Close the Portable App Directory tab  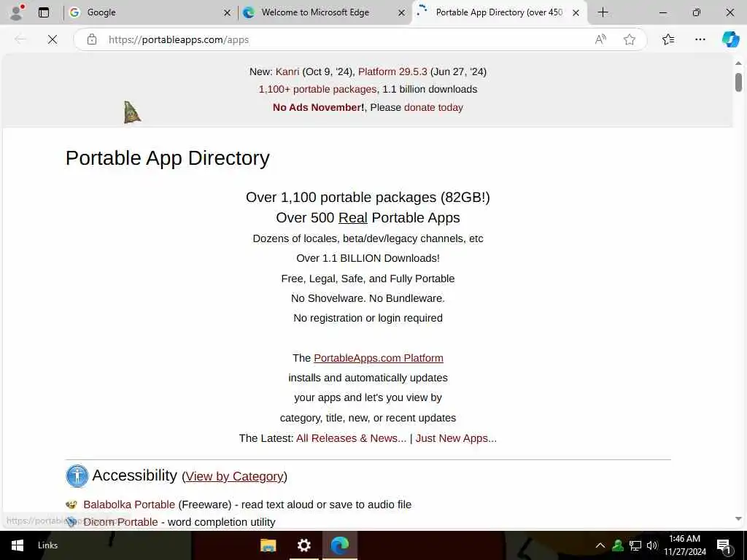(x=576, y=13)
